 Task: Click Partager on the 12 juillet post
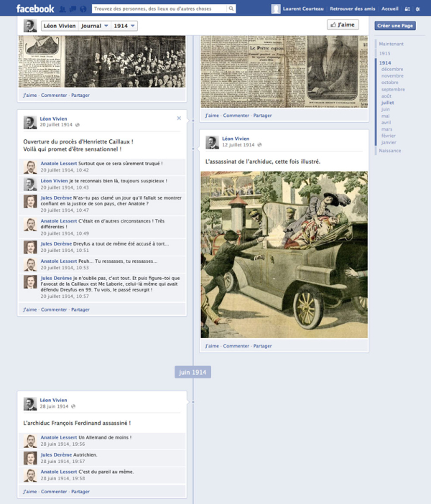262,346
